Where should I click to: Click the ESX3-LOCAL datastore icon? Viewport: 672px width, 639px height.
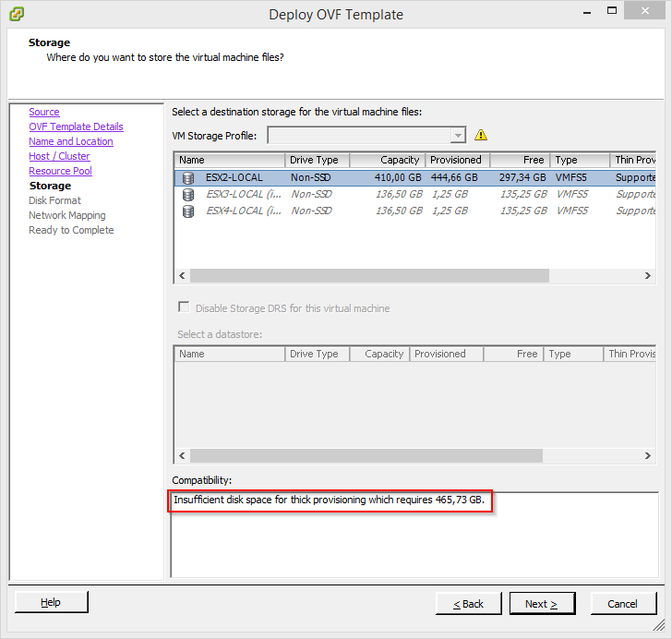coord(188,194)
